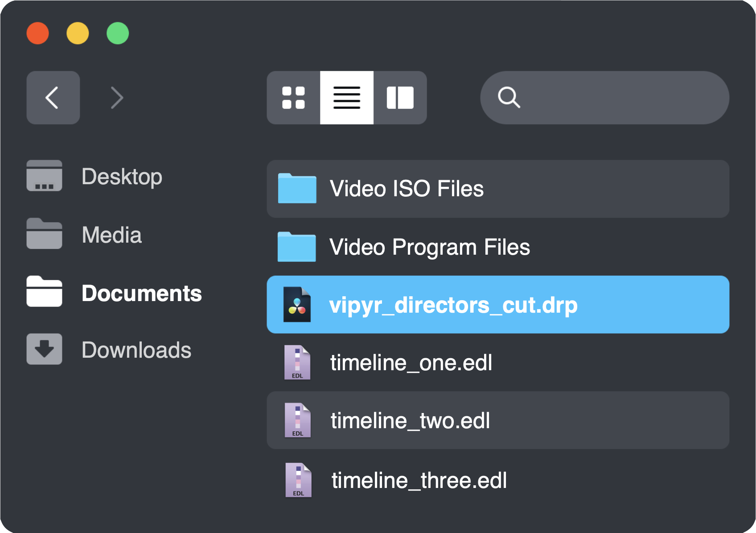Select timeline_two.edl file name
This screenshot has height=533, width=756.
click(x=410, y=421)
